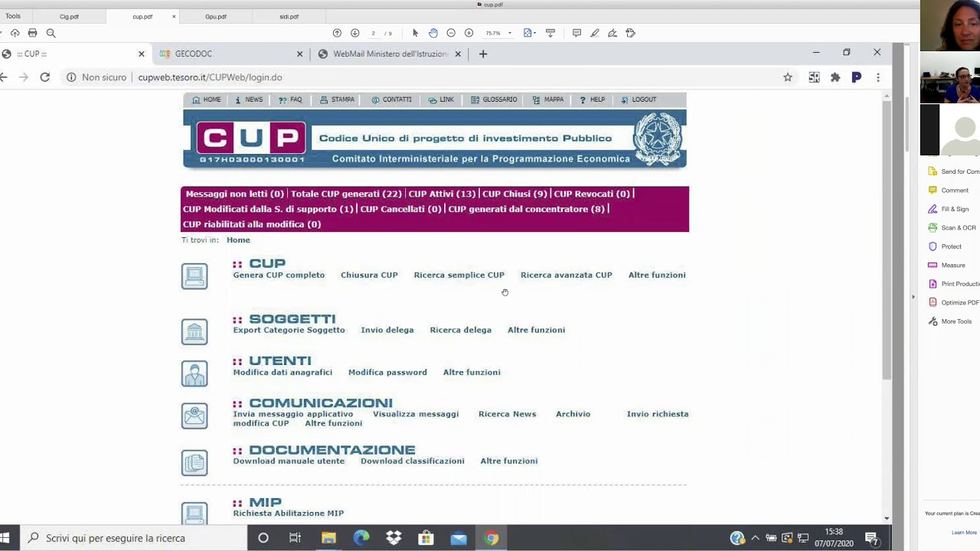The height and width of the screenshot is (551, 980).
Task: Click Totale CUP generati (22) counter
Action: (x=346, y=194)
